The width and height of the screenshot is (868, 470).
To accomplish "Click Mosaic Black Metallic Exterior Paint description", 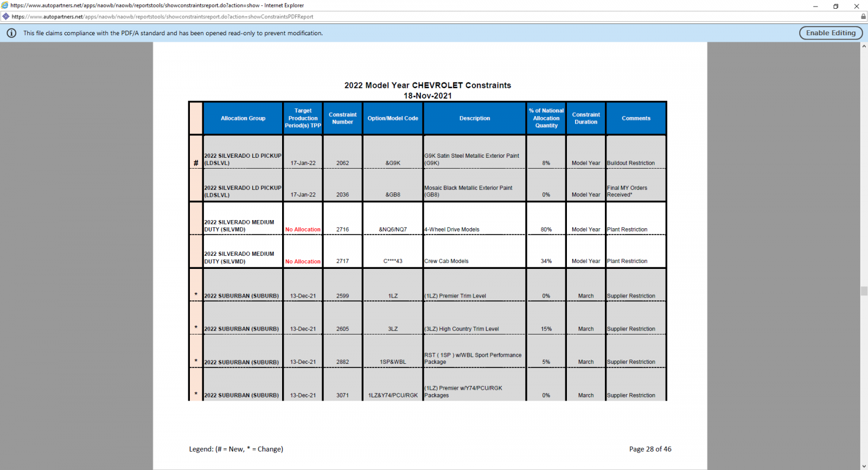I will pos(468,191).
